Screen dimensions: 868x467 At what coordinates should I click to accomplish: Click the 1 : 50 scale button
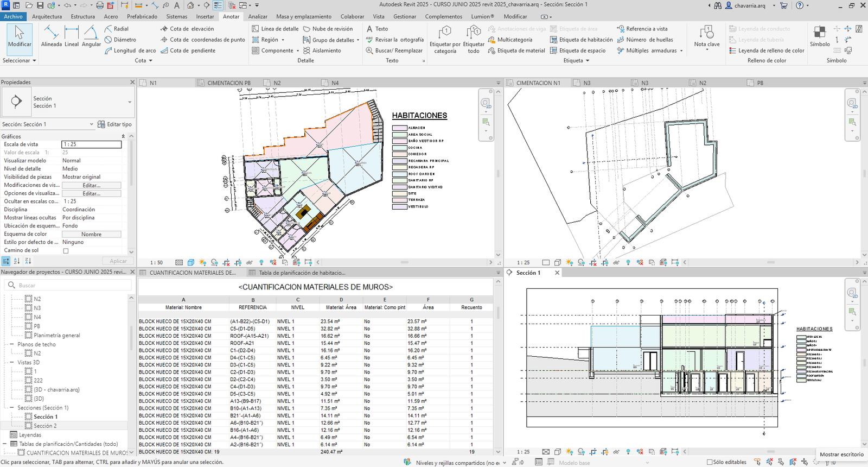(x=156, y=262)
